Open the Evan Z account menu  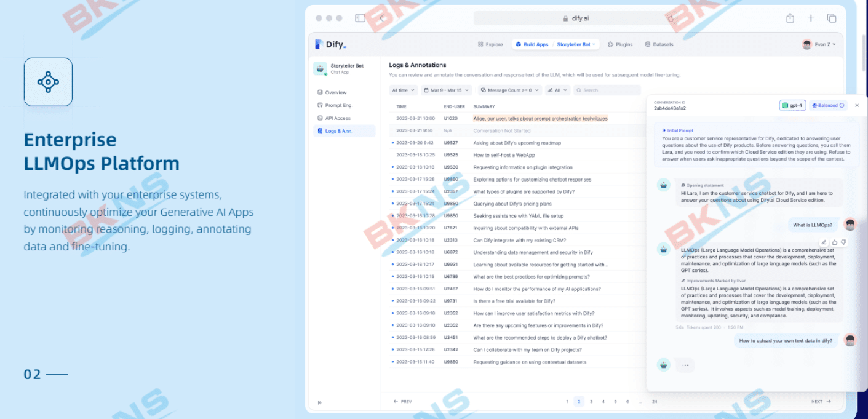(819, 44)
